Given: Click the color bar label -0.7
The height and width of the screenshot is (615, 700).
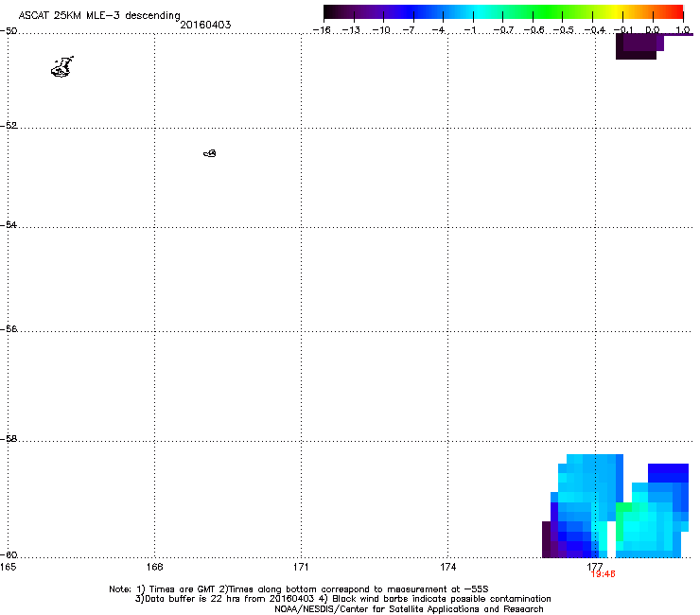Looking at the screenshot, I should coord(503,30).
